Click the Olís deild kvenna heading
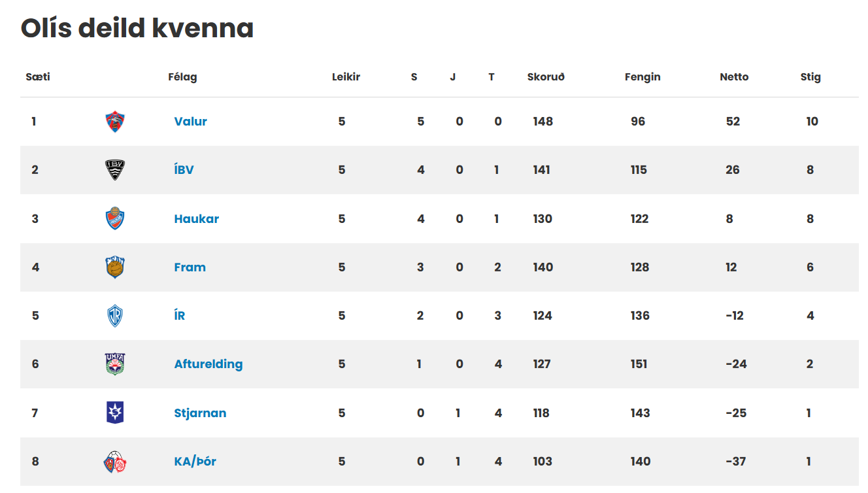This screenshot has height=493, width=868. click(x=137, y=28)
